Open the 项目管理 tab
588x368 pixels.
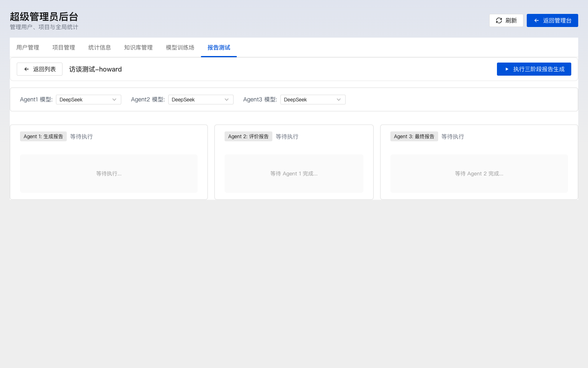click(x=64, y=47)
